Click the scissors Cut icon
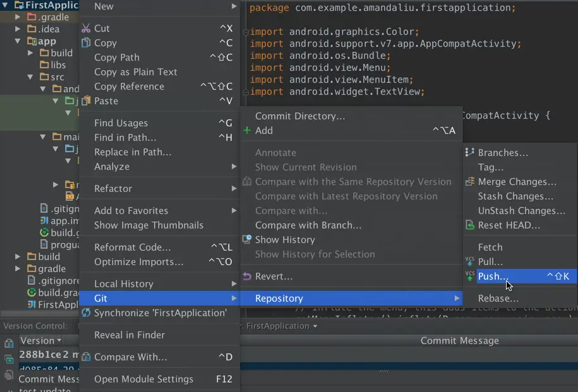This screenshot has height=392, width=578. (x=86, y=28)
